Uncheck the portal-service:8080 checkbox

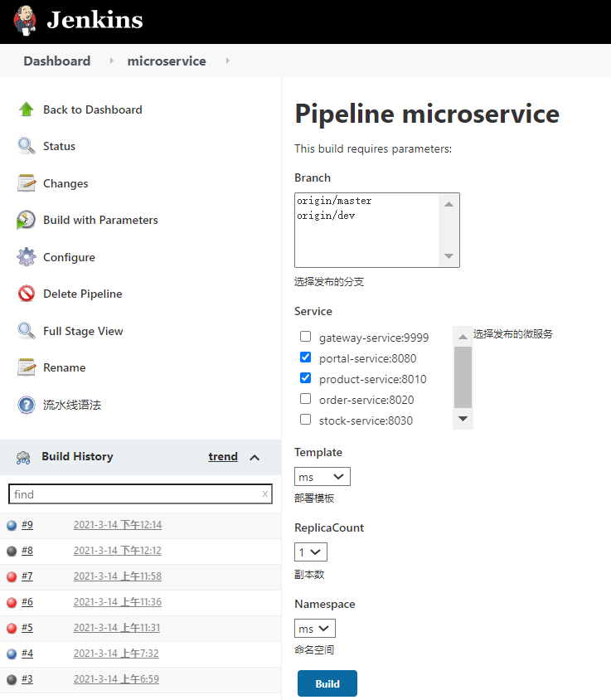click(306, 357)
